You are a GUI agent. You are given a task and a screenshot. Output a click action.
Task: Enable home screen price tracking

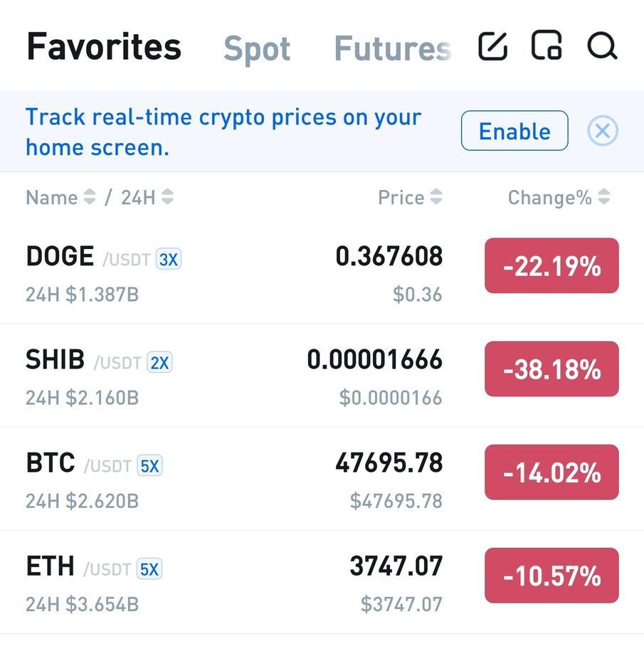pos(514,131)
